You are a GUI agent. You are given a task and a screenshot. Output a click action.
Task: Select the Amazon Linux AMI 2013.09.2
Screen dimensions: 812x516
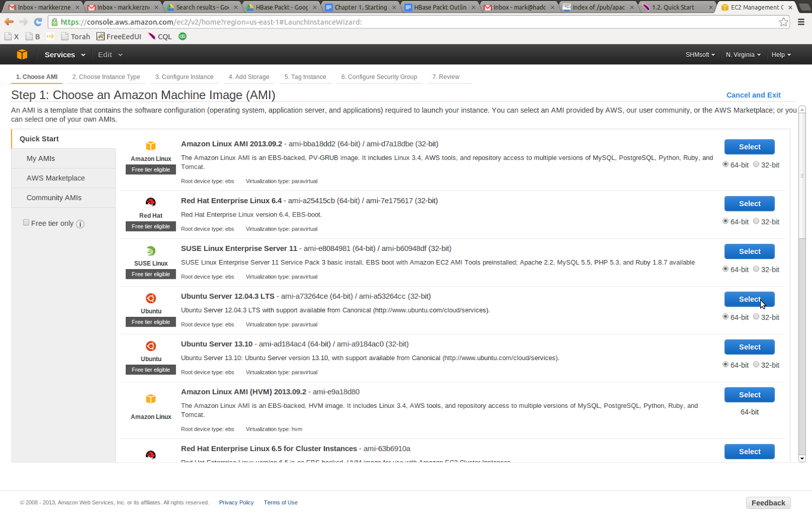749,147
